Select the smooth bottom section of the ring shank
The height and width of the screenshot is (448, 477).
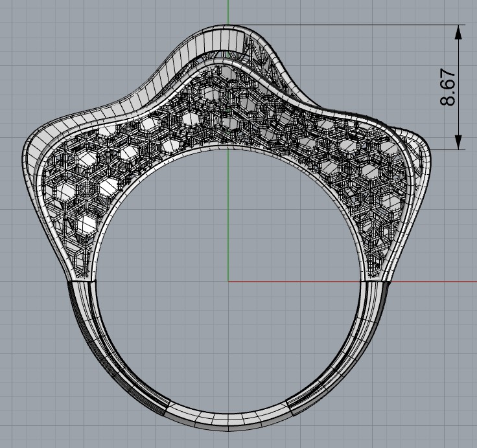pyautogui.click(x=228, y=420)
